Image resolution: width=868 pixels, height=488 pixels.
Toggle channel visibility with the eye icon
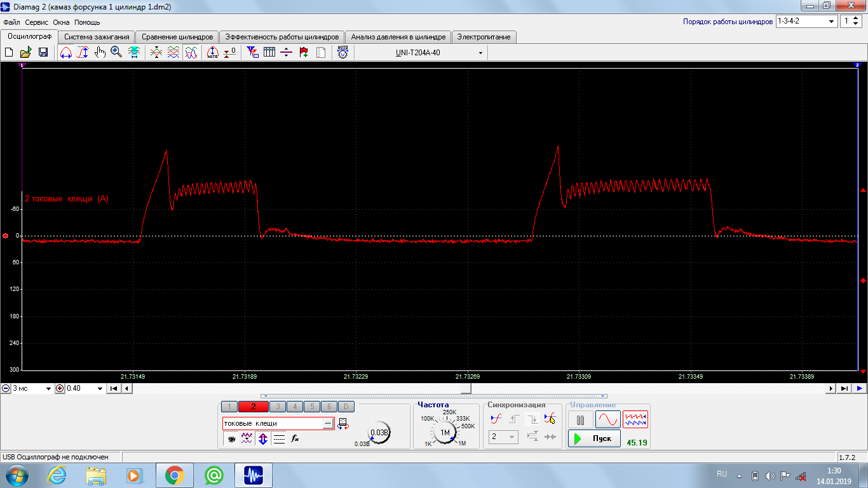tap(231, 438)
